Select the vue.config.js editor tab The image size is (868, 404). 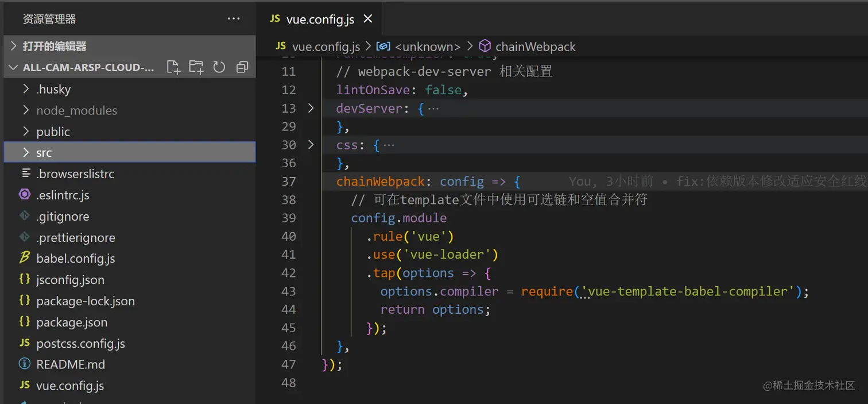coord(320,19)
